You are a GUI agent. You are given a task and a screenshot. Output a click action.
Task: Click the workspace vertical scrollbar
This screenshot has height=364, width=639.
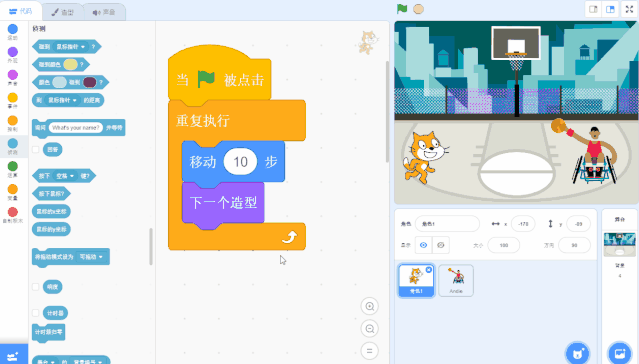[x=387, y=111]
